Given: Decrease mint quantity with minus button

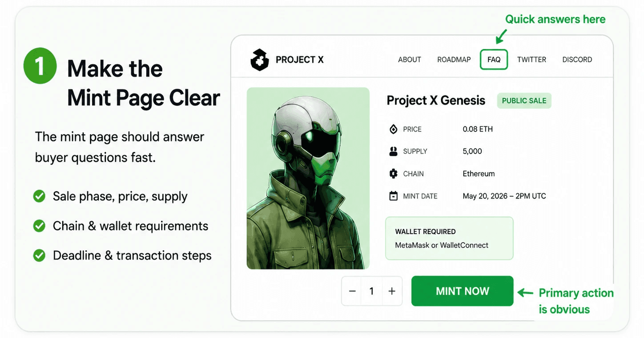Looking at the screenshot, I should 352,291.
